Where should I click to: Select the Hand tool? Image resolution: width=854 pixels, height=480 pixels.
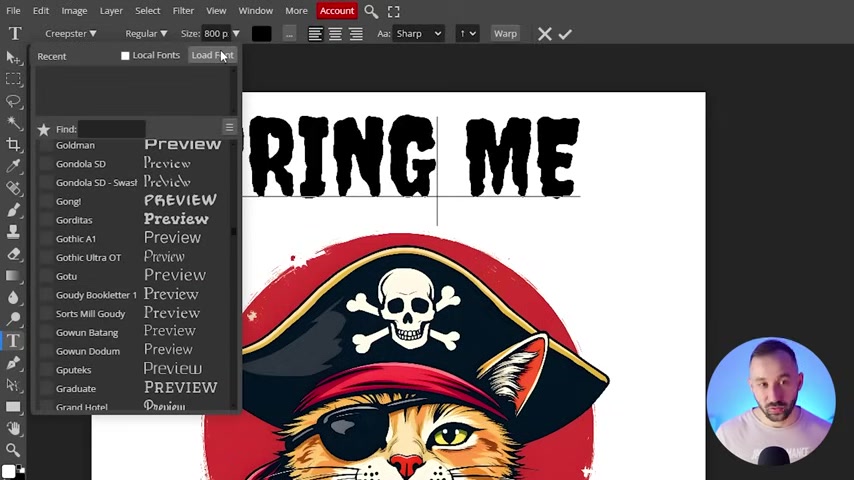13,428
